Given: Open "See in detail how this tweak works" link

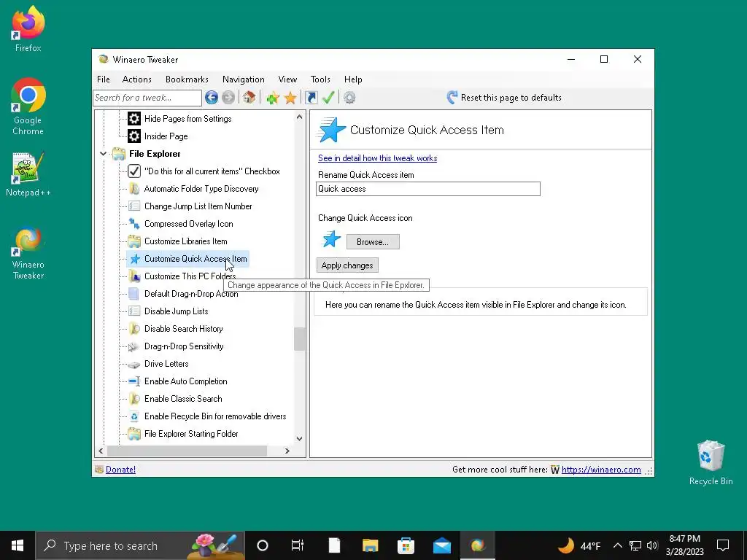Looking at the screenshot, I should click(377, 158).
